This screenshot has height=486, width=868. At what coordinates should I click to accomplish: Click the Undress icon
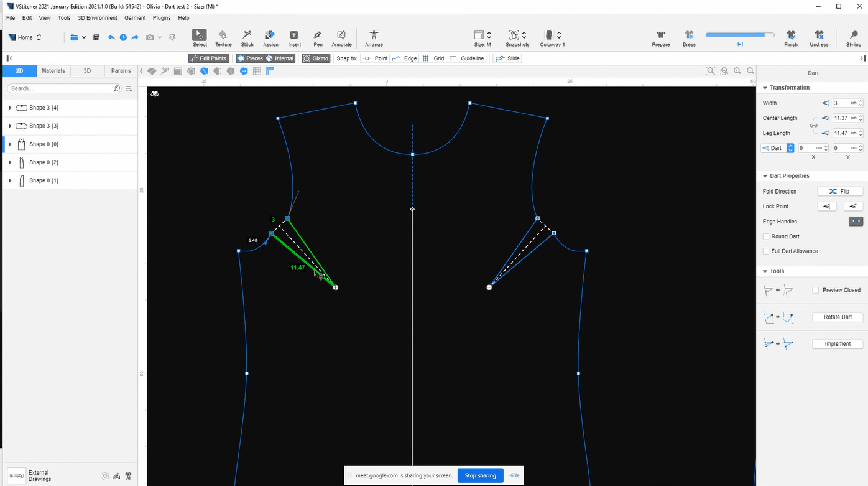click(819, 38)
